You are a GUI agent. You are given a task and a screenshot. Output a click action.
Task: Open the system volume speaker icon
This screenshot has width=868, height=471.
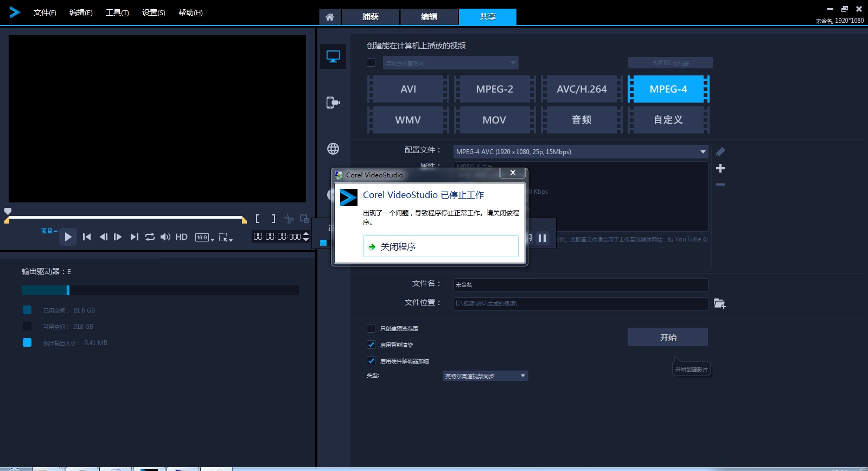[165, 237]
